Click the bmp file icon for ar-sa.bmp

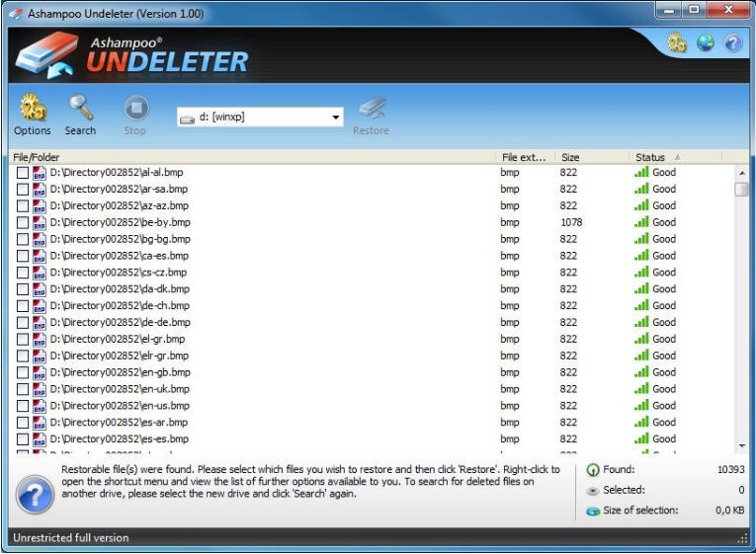point(40,190)
